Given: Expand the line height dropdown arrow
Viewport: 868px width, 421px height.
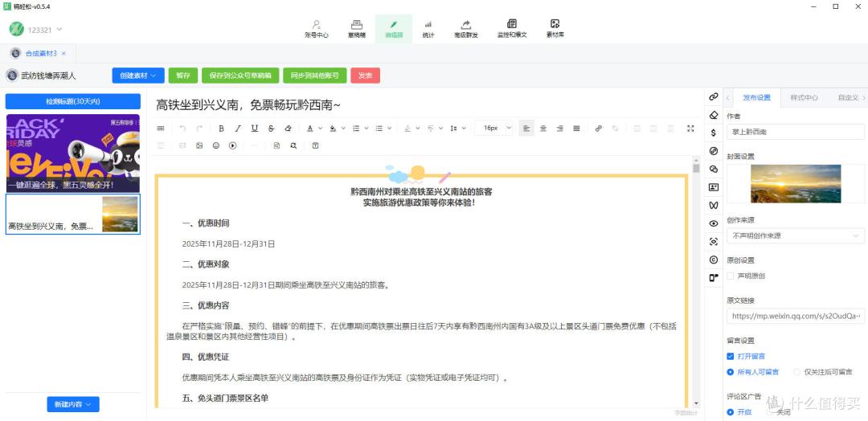Looking at the screenshot, I should [464, 129].
